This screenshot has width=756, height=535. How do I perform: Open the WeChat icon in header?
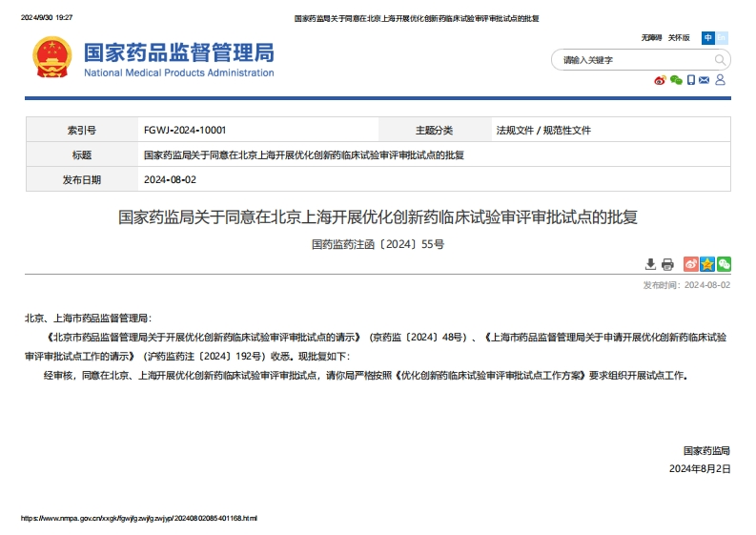(x=676, y=80)
